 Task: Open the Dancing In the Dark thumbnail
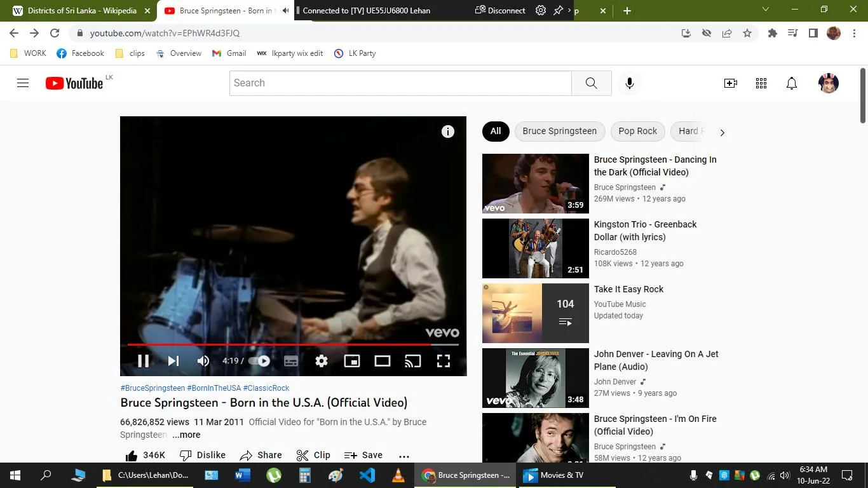pyautogui.click(x=536, y=184)
